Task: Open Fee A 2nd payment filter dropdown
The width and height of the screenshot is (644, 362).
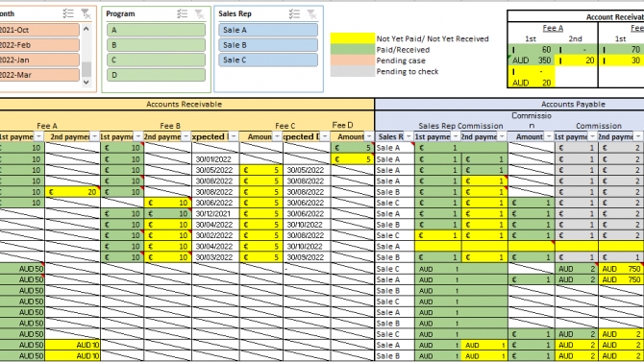Action: pyautogui.click(x=94, y=136)
